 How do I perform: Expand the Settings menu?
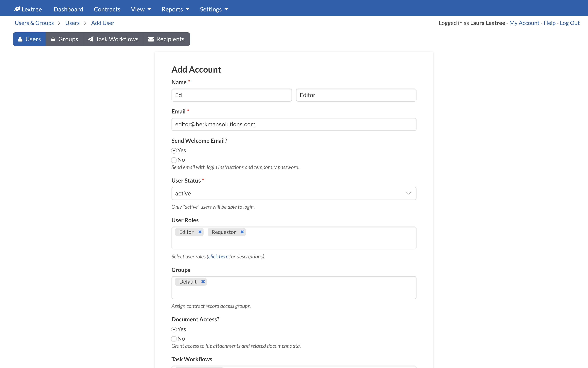point(214,9)
